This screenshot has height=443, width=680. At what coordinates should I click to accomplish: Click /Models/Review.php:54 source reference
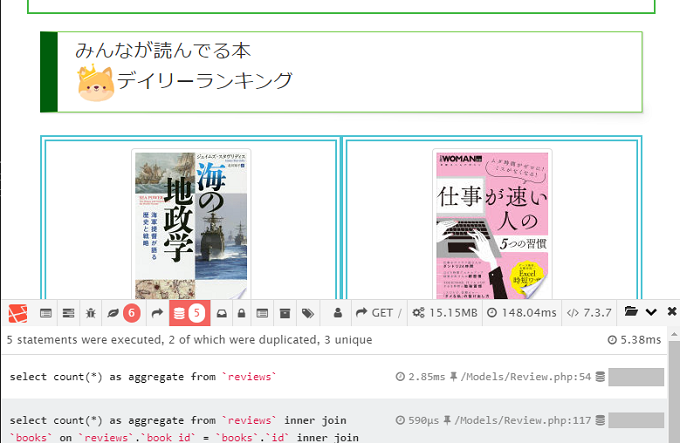point(526,377)
